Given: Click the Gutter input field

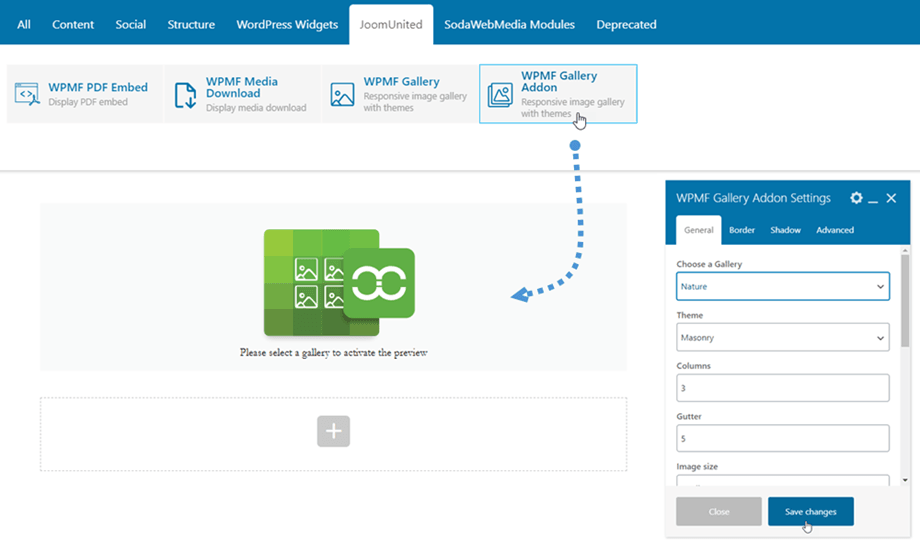Looking at the screenshot, I should click(x=783, y=438).
